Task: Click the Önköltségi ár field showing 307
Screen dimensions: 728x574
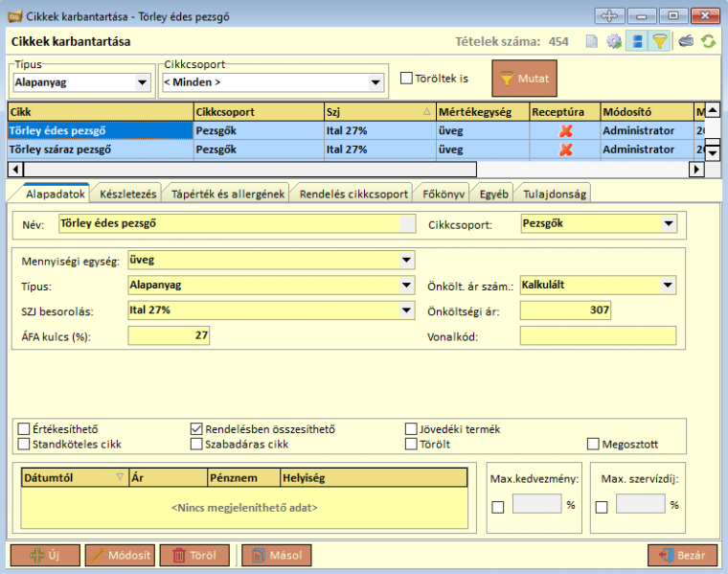Action: pos(565,310)
